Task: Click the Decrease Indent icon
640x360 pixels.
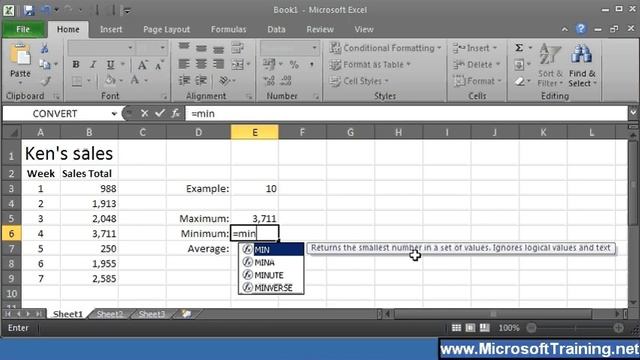Action: point(184,80)
